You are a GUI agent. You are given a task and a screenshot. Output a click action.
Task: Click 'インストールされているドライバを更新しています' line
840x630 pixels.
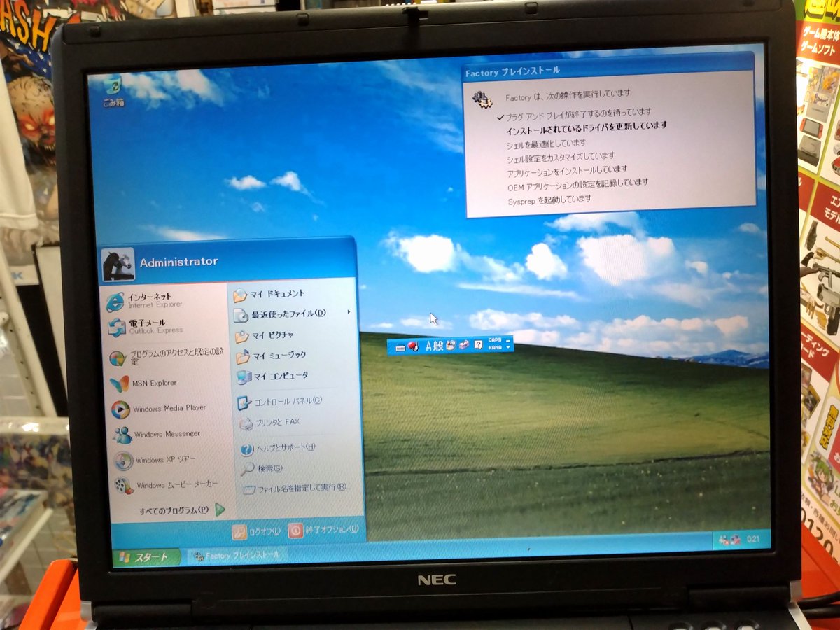pos(587,127)
